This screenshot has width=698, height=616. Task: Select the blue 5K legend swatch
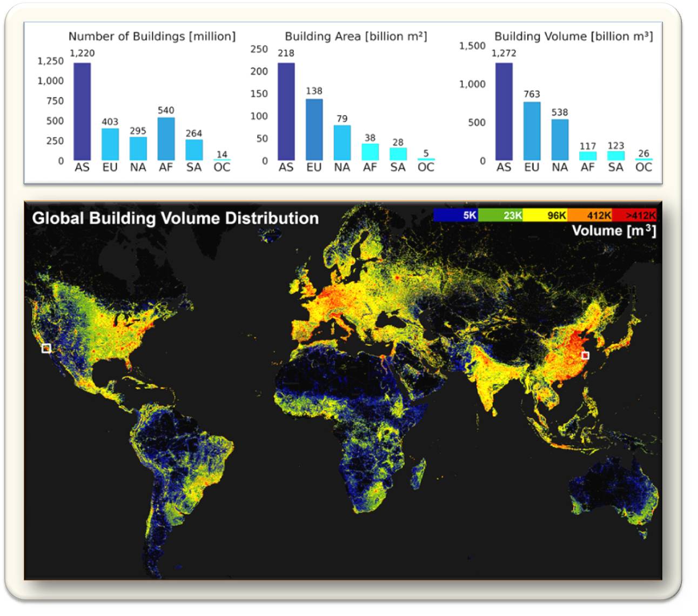(x=455, y=215)
